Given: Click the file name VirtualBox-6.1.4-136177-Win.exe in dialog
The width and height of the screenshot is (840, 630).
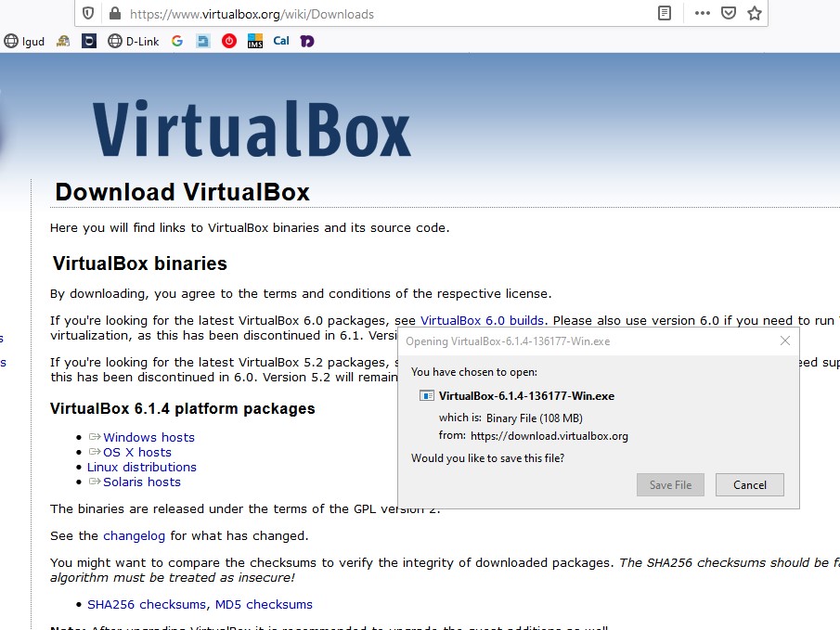Looking at the screenshot, I should click(x=526, y=396).
